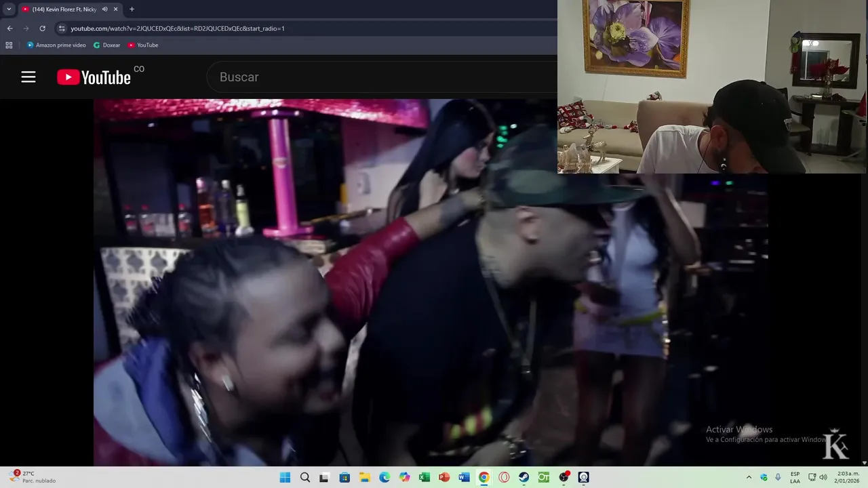Screen dimensions: 868x488
Task: Launch Microsoft Edge from taskbar
Action: click(384, 477)
